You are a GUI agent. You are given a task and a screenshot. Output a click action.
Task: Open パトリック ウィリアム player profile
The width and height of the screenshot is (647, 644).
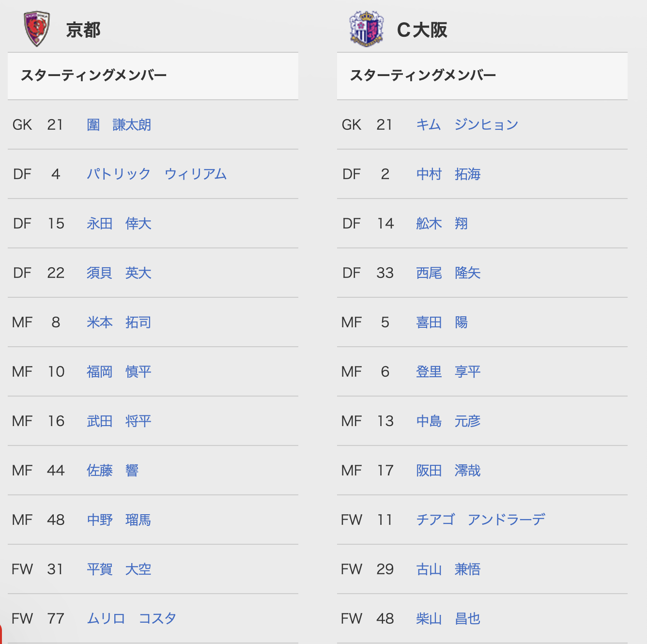tap(156, 174)
